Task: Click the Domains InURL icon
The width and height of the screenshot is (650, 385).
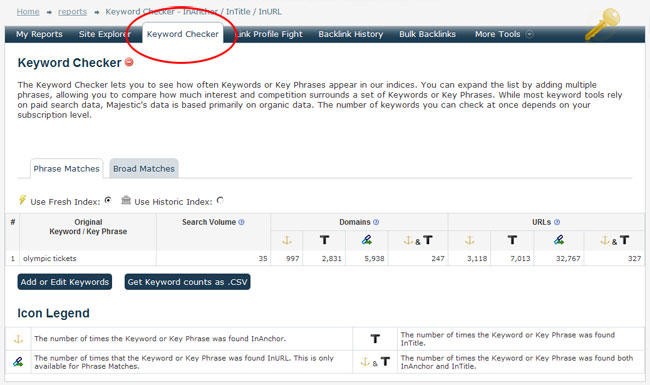Action: (367, 240)
